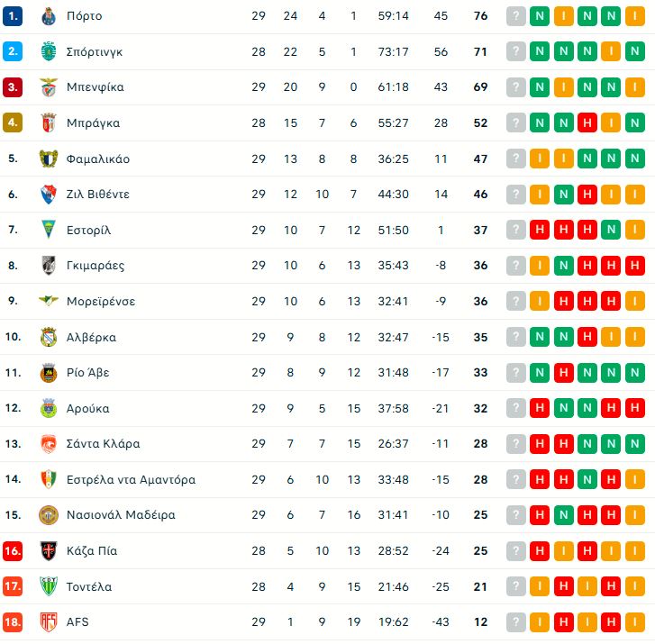The width and height of the screenshot is (655, 644).
Task: Open the Εστρέλα ντα Αμαντόρα team link
Action: [x=131, y=479]
